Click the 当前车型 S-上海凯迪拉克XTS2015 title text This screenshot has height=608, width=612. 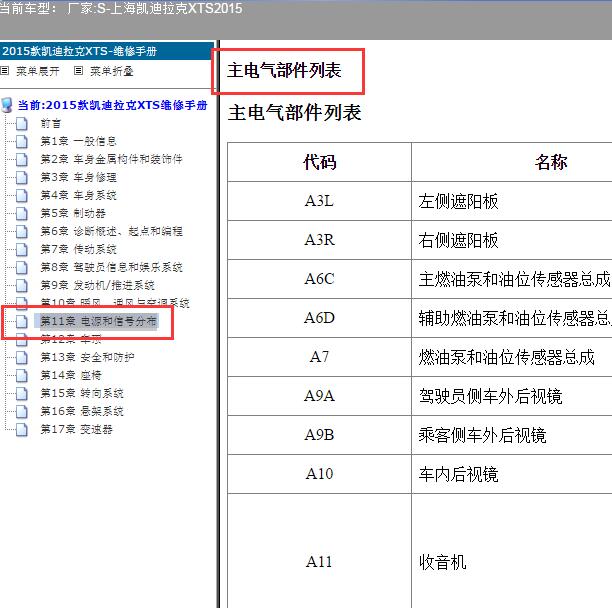coord(121,8)
